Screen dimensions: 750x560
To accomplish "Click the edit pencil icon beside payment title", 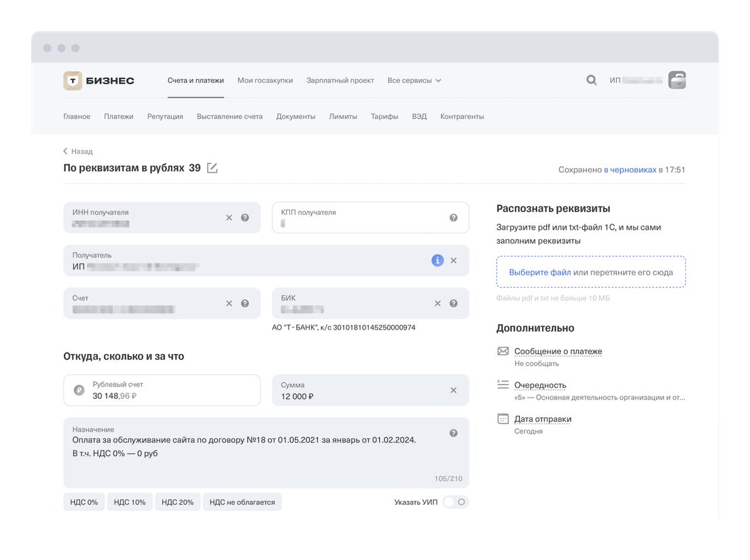I will (212, 168).
